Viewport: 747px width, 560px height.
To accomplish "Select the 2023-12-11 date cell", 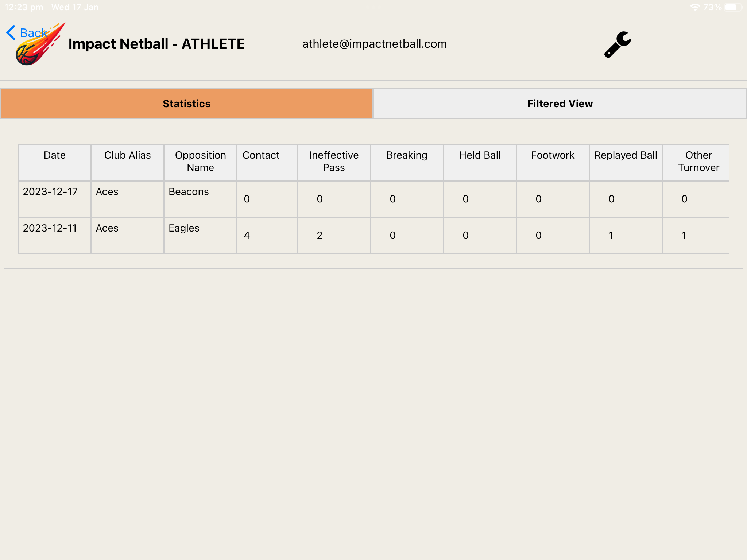I will point(50,228).
